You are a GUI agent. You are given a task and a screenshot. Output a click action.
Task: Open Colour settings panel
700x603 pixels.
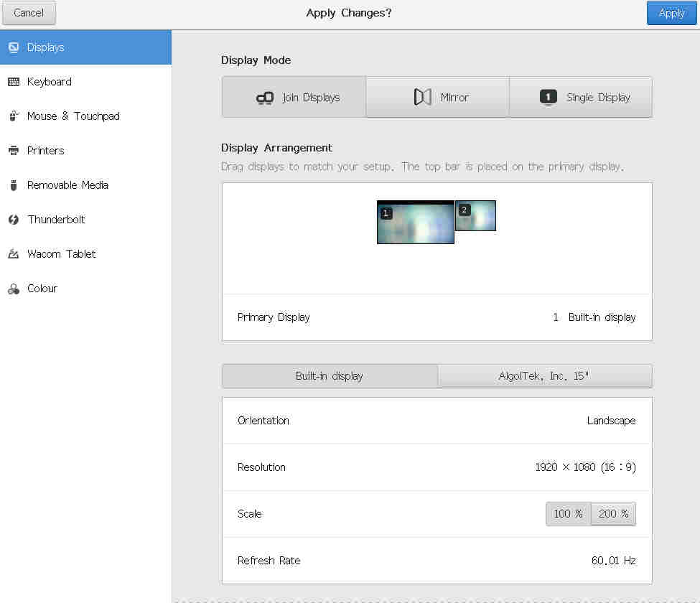[85, 289]
